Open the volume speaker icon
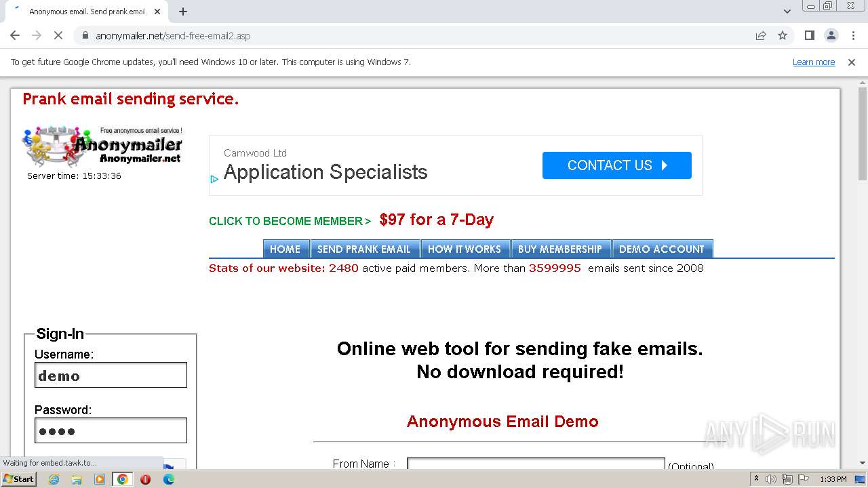 pos(770,479)
